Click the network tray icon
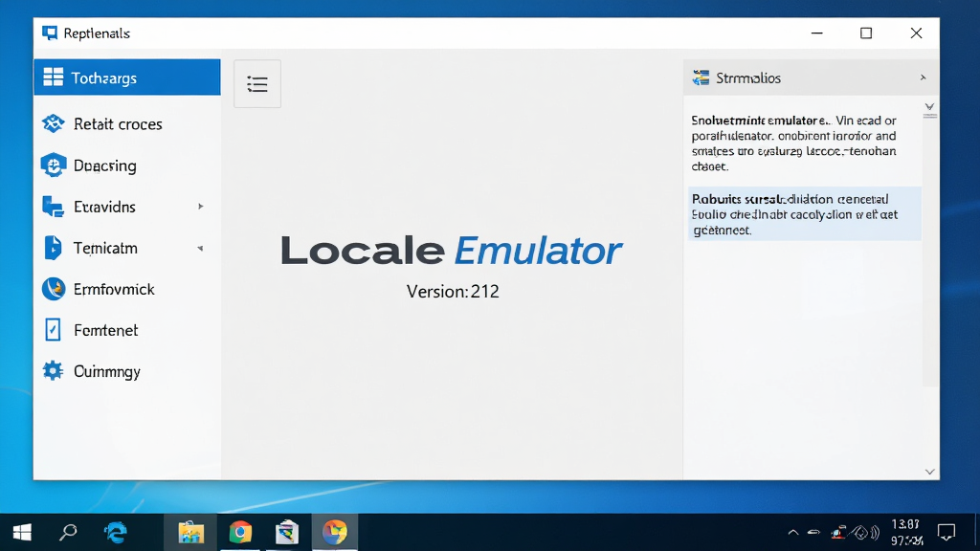The image size is (980, 551). point(838,532)
